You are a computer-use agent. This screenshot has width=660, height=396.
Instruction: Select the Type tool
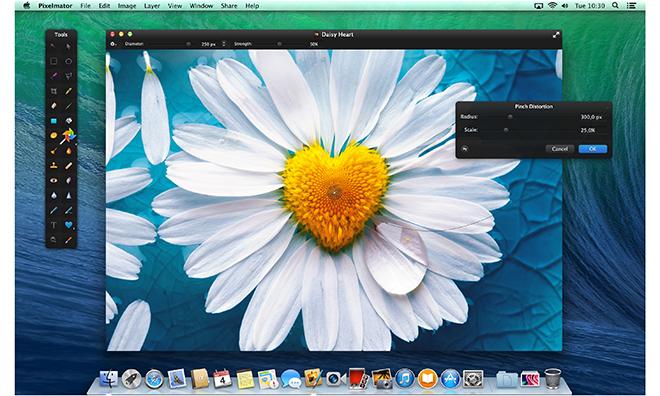pyautogui.click(x=54, y=225)
